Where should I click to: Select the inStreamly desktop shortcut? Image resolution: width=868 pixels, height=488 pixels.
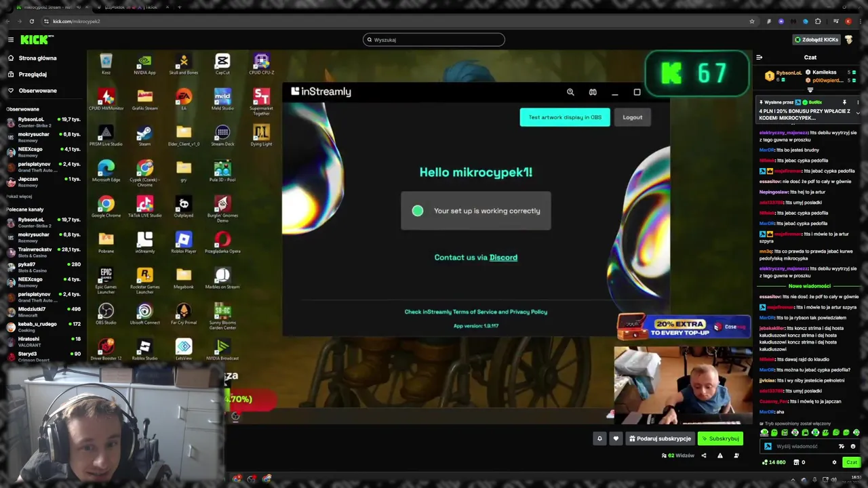[x=144, y=243]
